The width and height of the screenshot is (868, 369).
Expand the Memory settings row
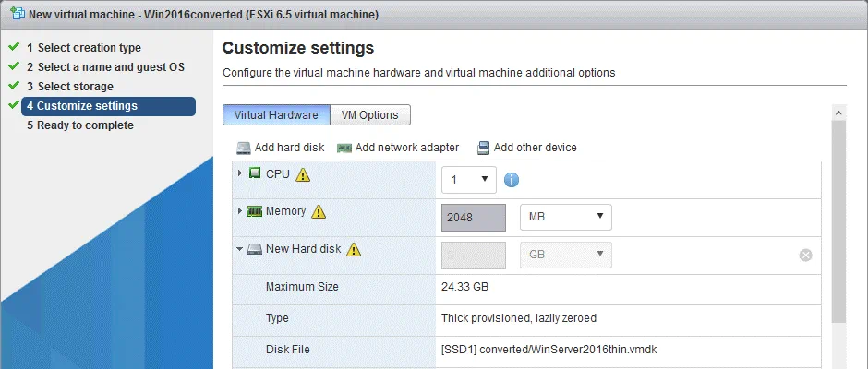click(240, 211)
